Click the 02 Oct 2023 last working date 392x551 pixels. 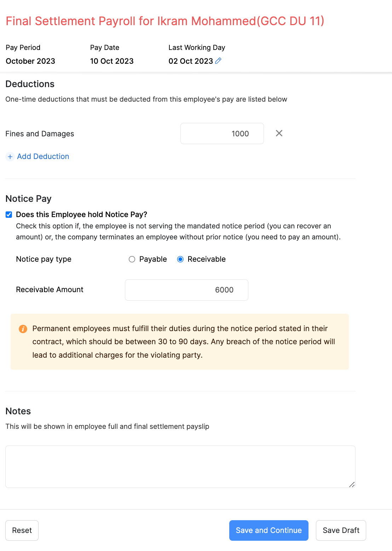pos(191,61)
